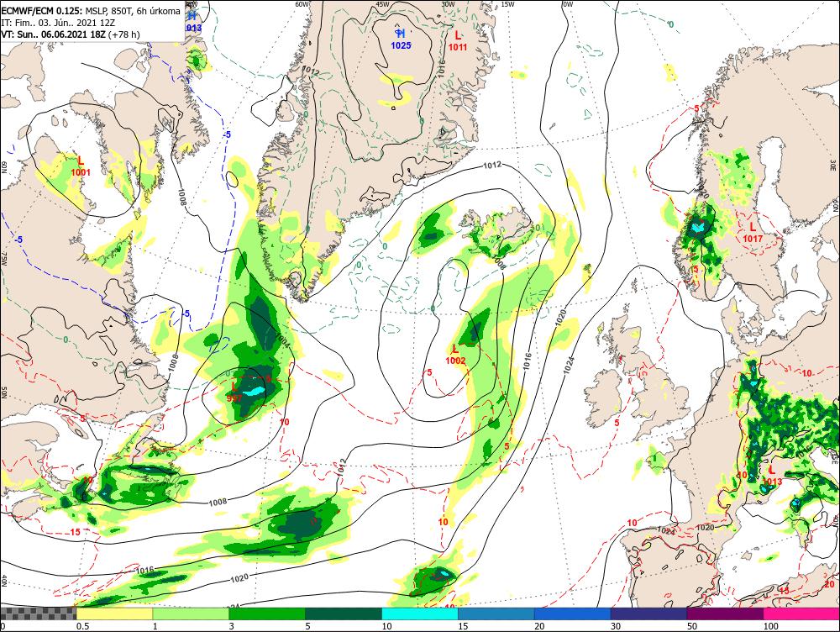Click the '1016' isobar label over east Greenland
Image resolution: width=840 pixels, height=632 pixels.
point(442,69)
